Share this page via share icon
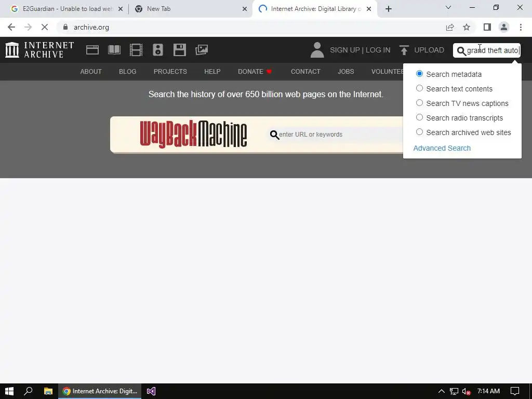 [x=450, y=27]
